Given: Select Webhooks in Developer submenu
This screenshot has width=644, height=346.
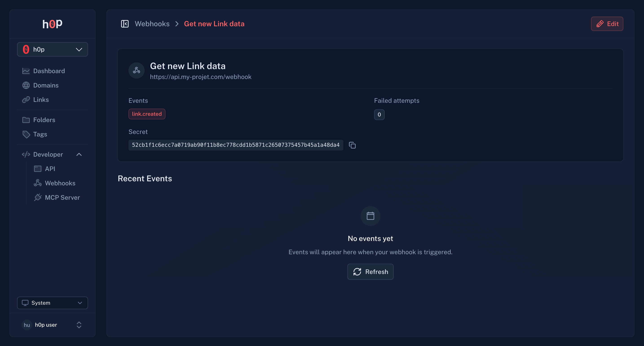Looking at the screenshot, I should coord(60,183).
